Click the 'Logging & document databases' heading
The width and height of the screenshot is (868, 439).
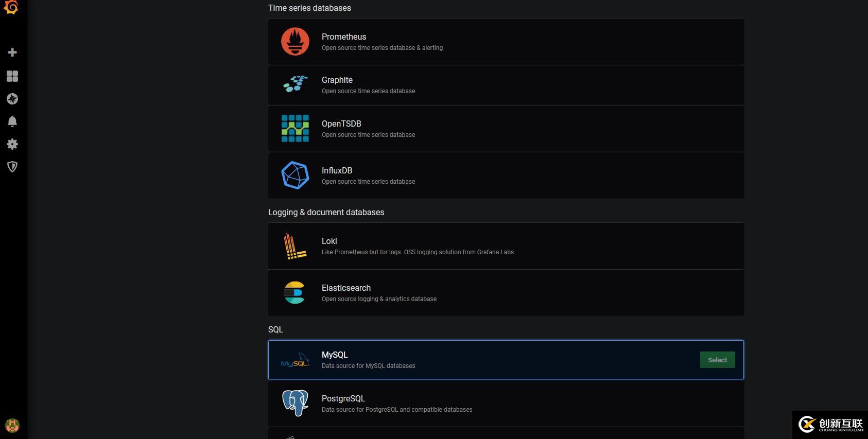tap(326, 212)
